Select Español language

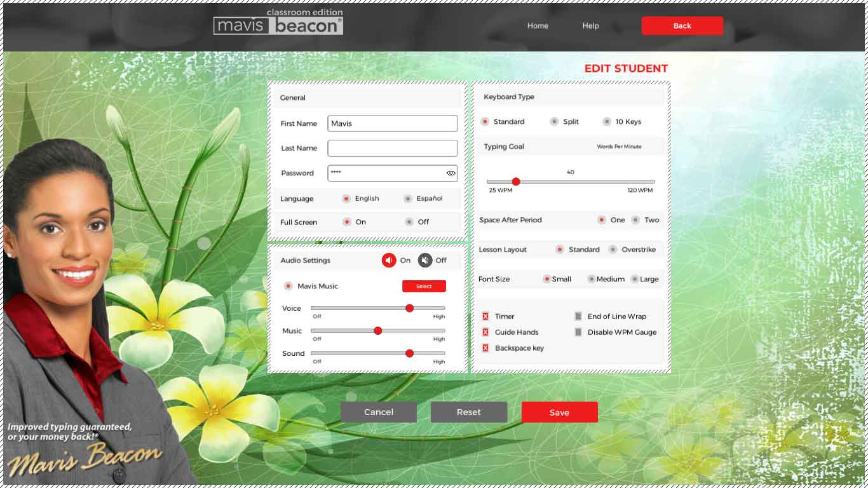point(408,199)
